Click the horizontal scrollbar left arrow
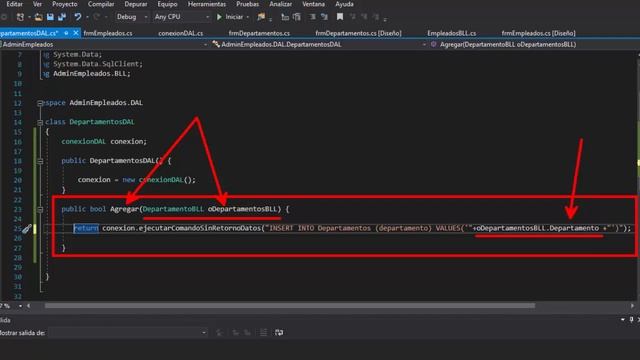 [28, 306]
